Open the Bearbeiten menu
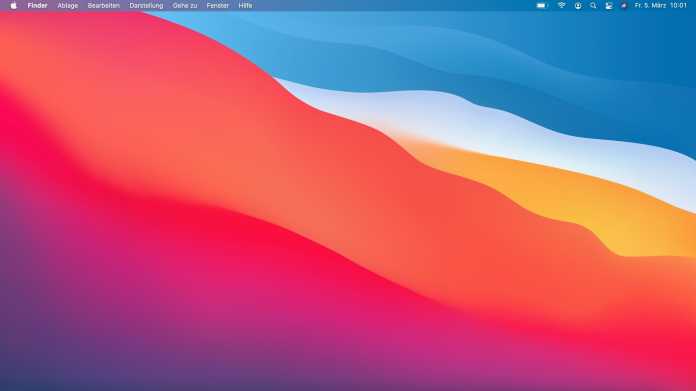This screenshot has height=391, width=696. coord(103,6)
